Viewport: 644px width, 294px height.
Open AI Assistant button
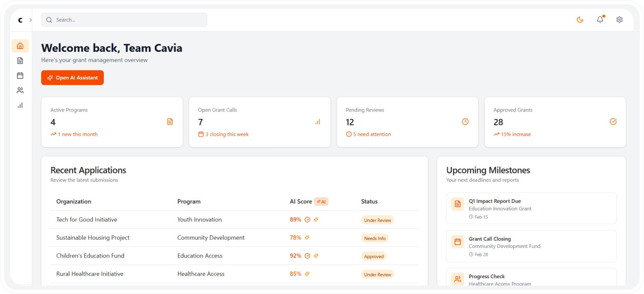tap(73, 78)
